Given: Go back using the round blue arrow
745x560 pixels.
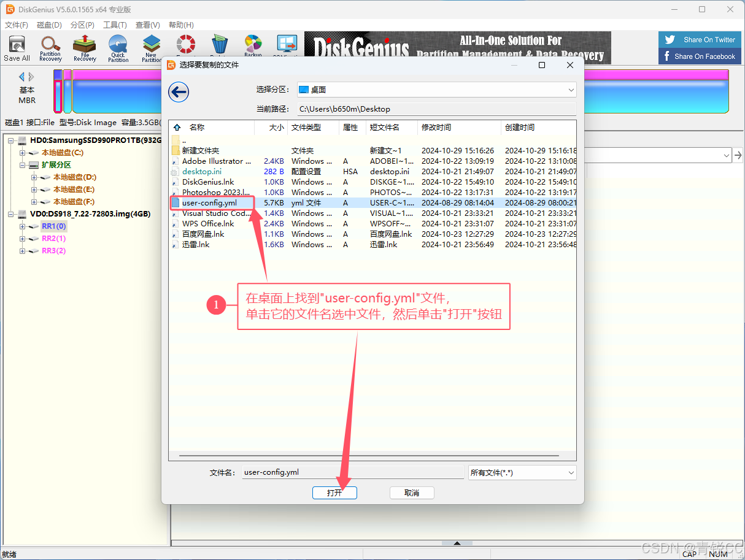Looking at the screenshot, I should pos(179,93).
